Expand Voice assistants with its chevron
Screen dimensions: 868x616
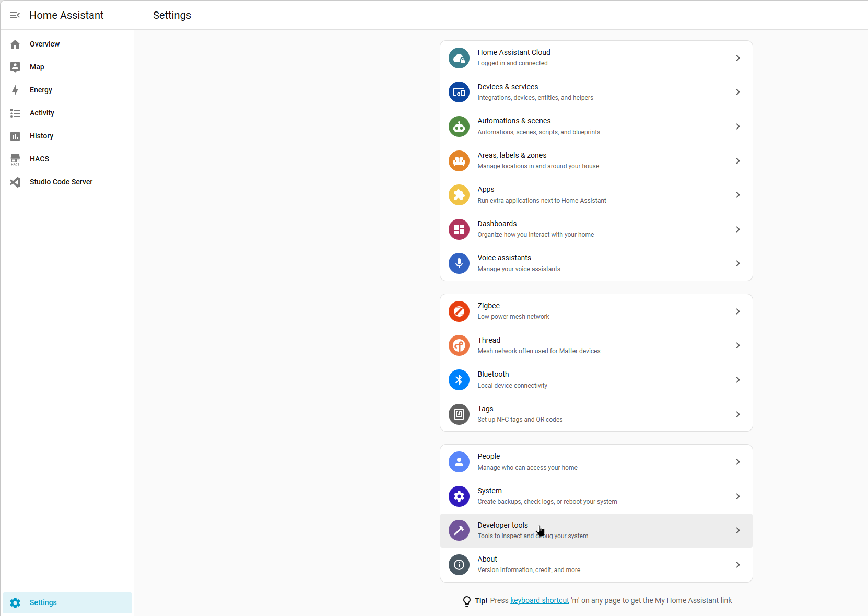pyautogui.click(x=738, y=263)
